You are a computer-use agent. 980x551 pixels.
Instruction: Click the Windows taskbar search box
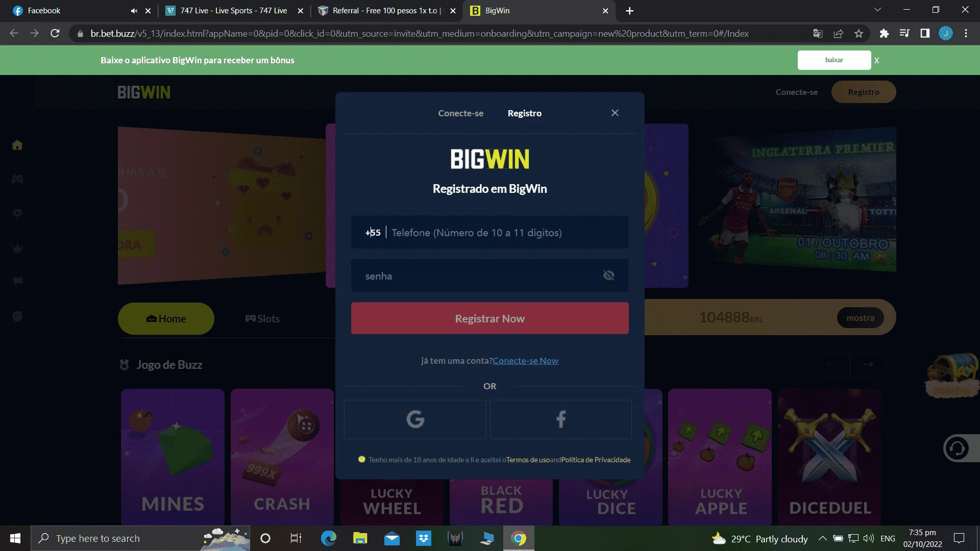click(140, 538)
